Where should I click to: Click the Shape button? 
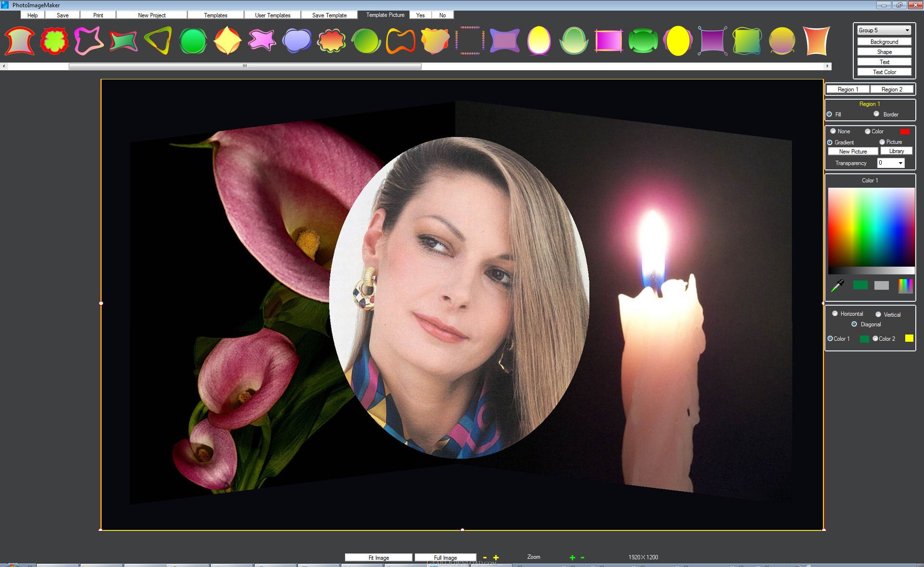pos(884,52)
